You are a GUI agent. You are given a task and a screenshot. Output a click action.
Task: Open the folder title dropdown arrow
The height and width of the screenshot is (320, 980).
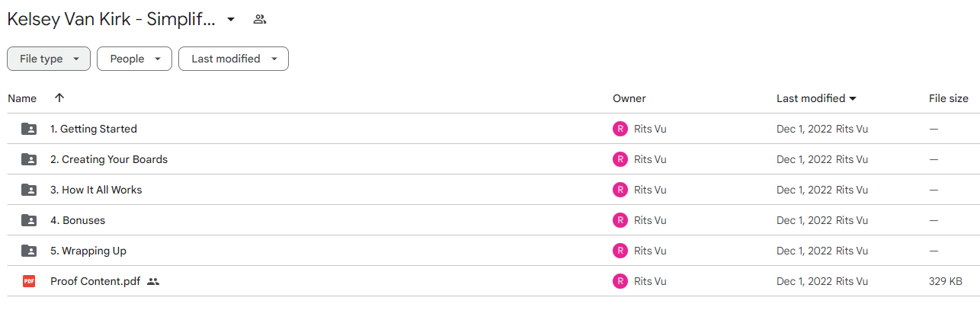click(231, 19)
